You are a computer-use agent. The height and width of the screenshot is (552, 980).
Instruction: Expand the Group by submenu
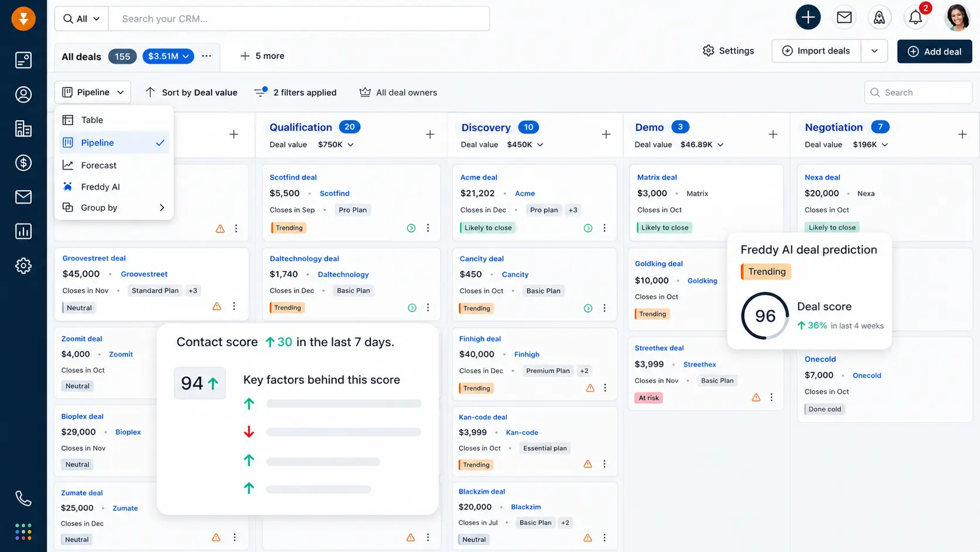coord(114,208)
